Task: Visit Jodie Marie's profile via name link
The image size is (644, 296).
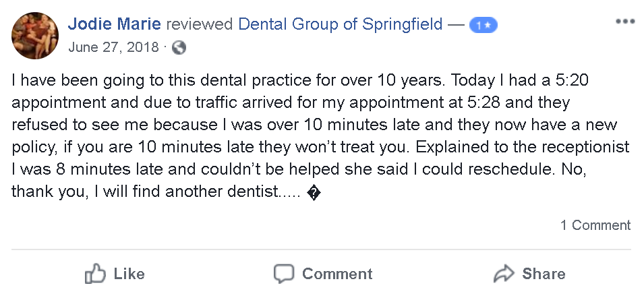Action: coord(113,25)
